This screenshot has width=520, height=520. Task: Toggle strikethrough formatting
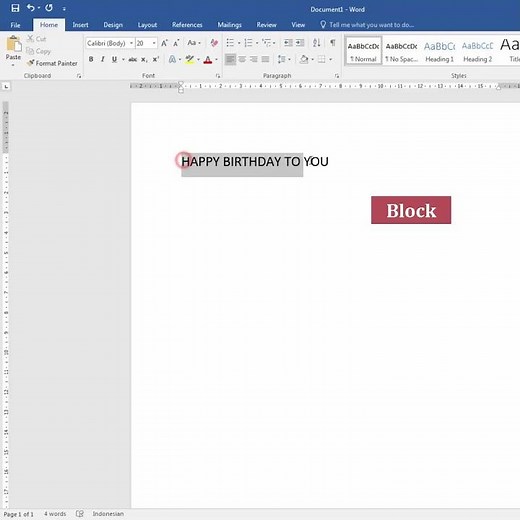[x=133, y=60]
